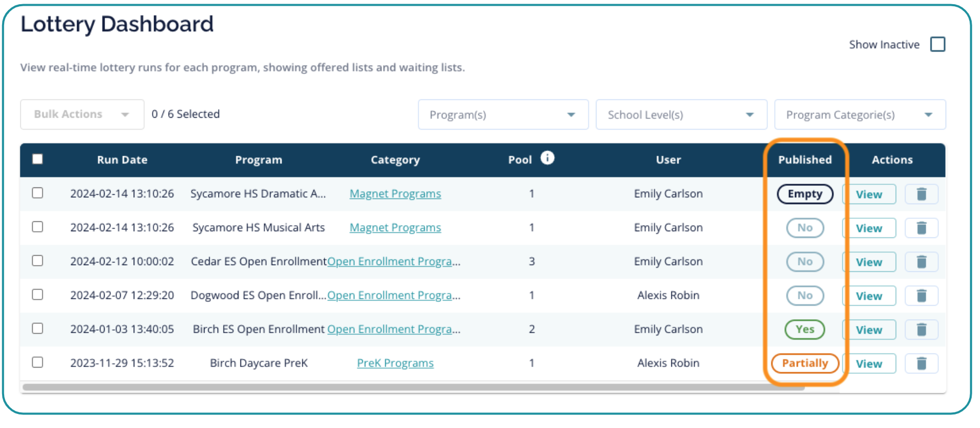Open the PreK Programs category link

395,363
